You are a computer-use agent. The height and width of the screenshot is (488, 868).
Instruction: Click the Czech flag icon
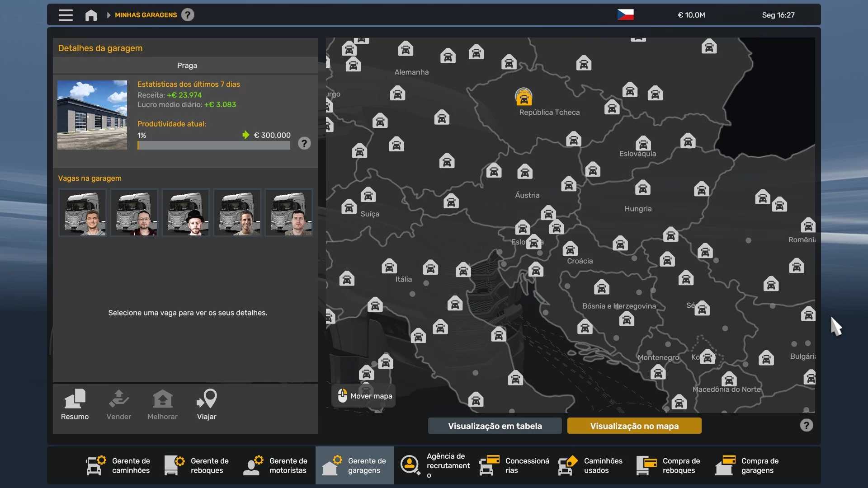point(625,15)
